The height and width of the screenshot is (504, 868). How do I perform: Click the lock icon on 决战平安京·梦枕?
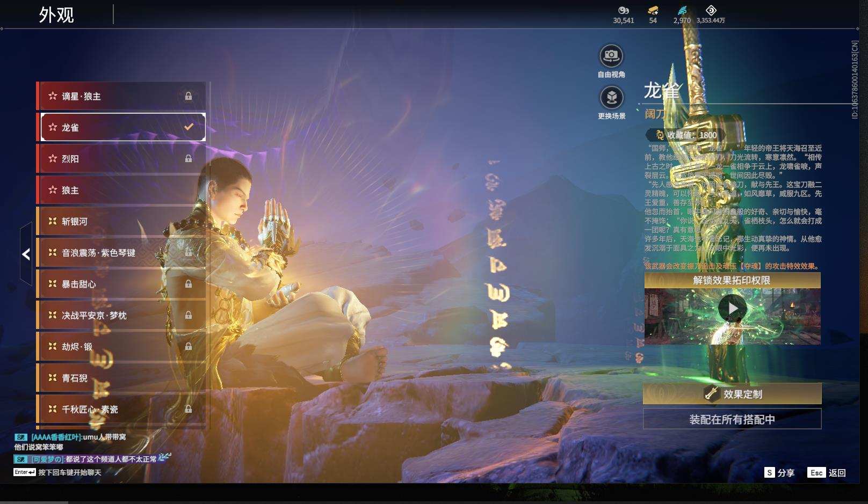(189, 315)
